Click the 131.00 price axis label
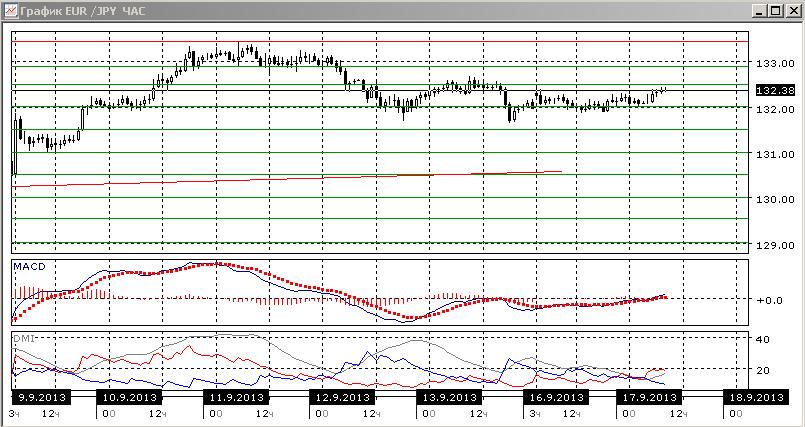Image resolution: width=805 pixels, height=427 pixels. [774, 154]
